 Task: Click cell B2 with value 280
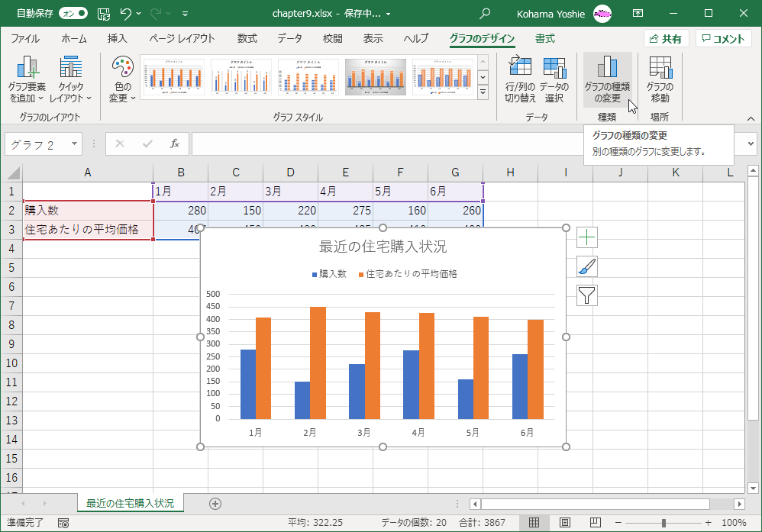point(181,211)
